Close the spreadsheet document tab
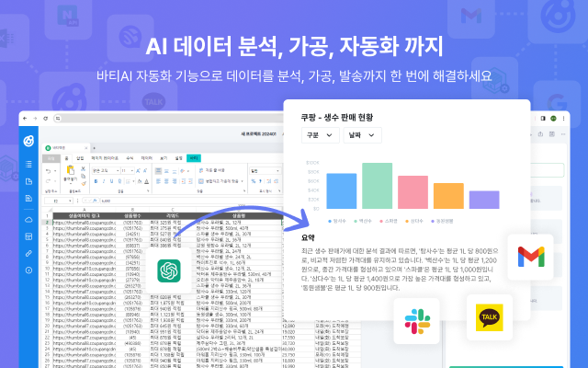The height and width of the screenshot is (368, 588). coord(85,148)
